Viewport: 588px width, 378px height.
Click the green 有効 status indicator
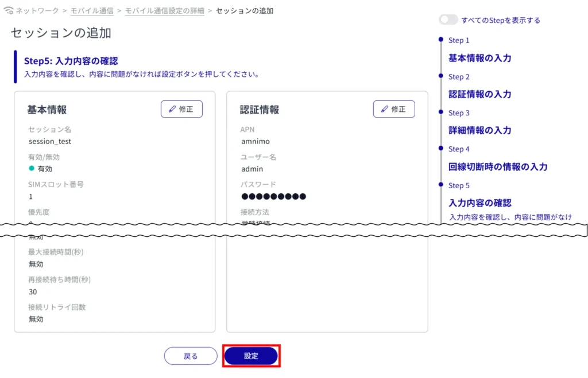click(32, 169)
